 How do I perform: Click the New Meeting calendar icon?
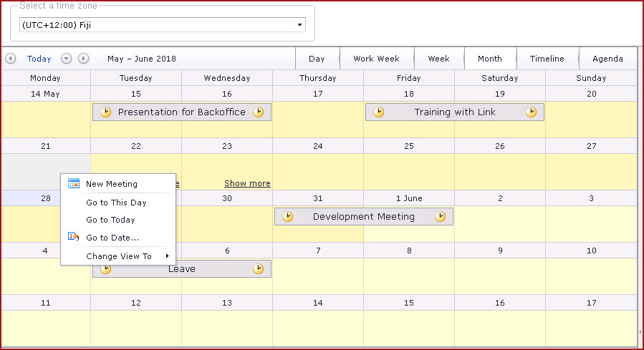pos(73,184)
